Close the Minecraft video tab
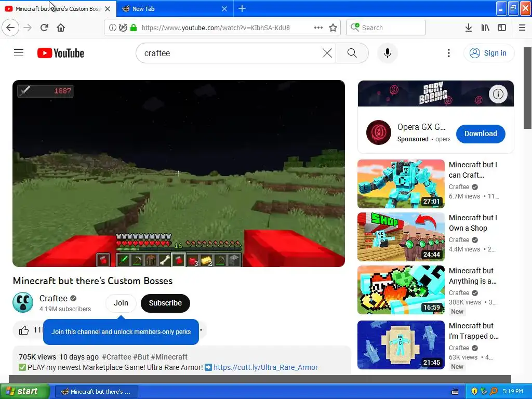The height and width of the screenshot is (399, 532). (108, 9)
